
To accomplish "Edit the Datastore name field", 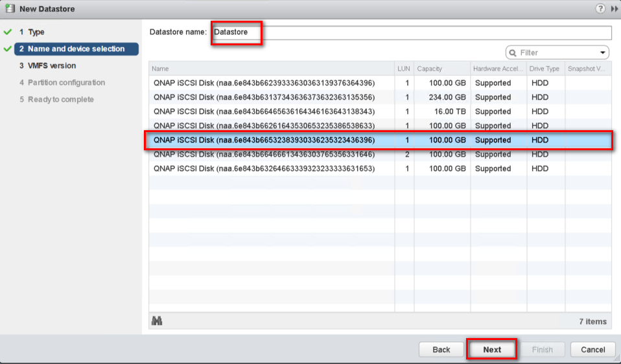I will 412,32.
